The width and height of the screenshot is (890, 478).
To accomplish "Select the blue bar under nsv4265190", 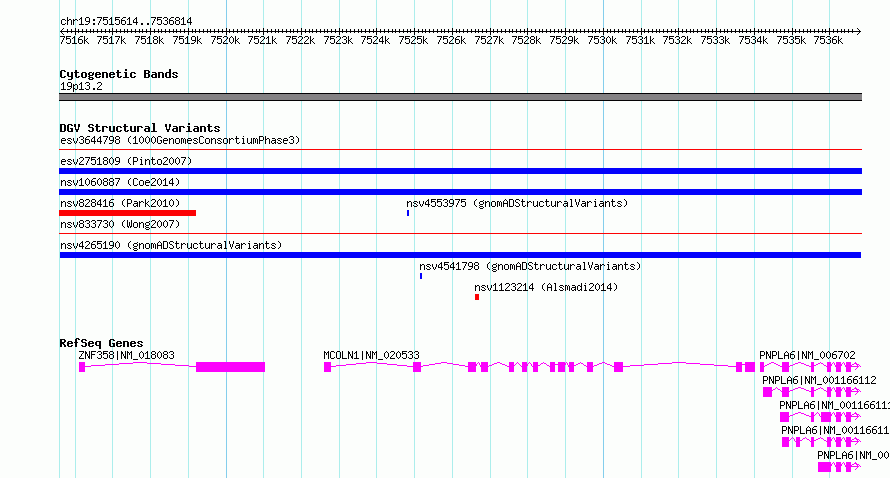I will tap(460, 255).
